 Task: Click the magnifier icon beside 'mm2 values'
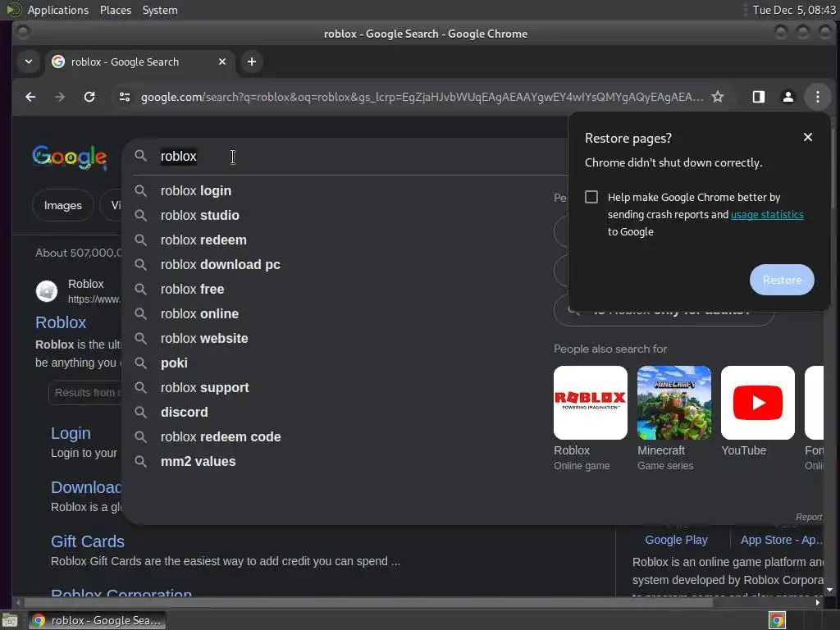coord(140,462)
